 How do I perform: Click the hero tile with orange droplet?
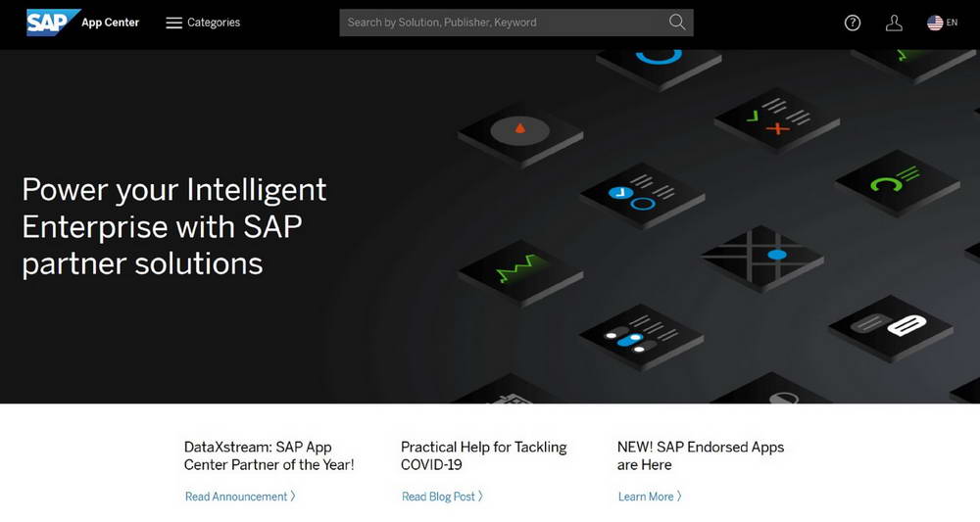click(520, 130)
